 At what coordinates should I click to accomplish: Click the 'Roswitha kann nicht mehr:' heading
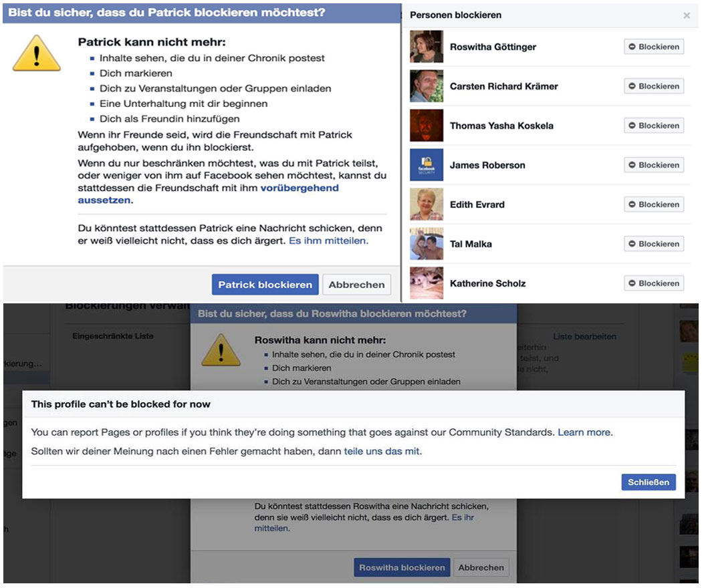tap(320, 340)
